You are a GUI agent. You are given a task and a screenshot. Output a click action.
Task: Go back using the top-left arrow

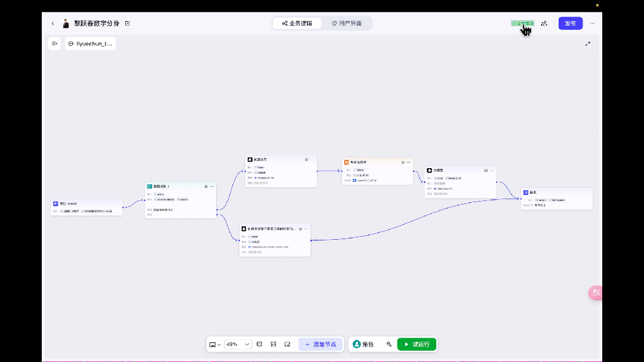point(53,23)
